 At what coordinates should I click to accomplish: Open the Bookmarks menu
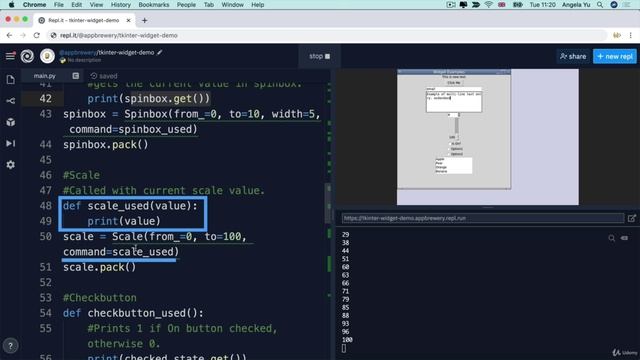(x=154, y=5)
